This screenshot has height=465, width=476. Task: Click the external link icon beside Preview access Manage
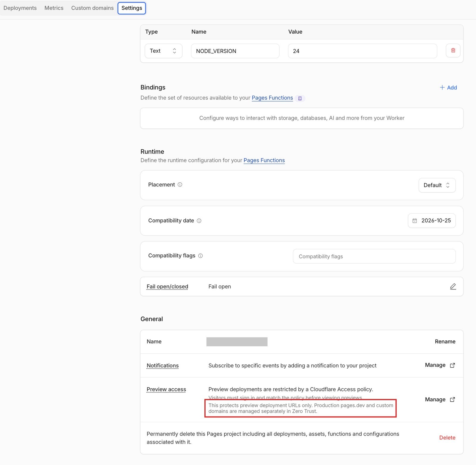click(x=452, y=400)
